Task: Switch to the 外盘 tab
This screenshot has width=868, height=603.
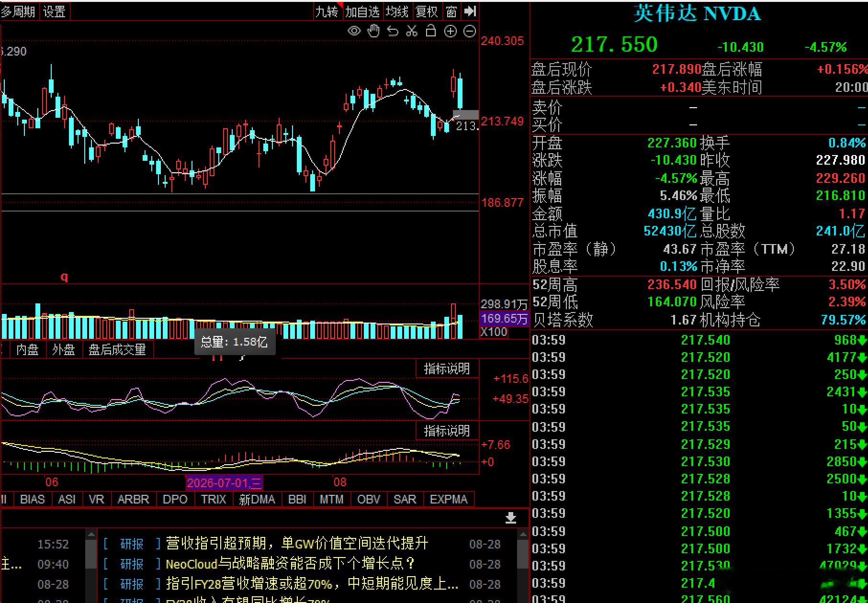Action: click(x=64, y=350)
